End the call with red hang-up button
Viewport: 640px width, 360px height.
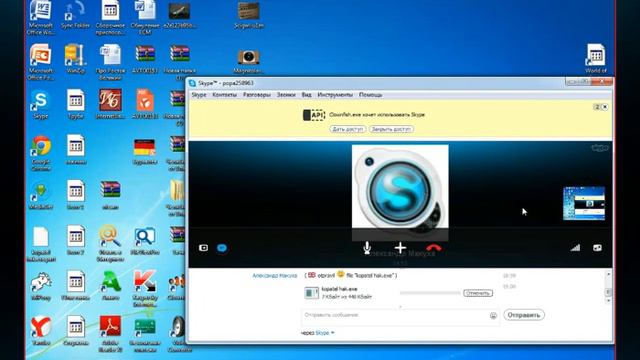click(433, 248)
